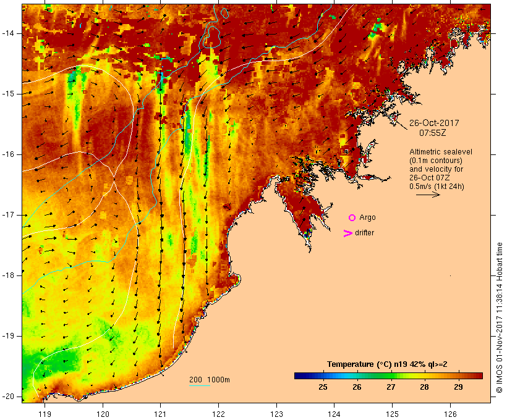507x420 pixels.
Task: Click the 'Altimetric sealevel' caption line
Action: 441,152
